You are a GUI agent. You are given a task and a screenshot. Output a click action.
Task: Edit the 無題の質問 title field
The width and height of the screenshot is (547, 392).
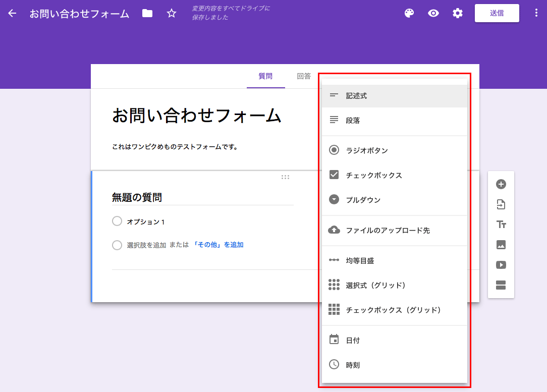[x=202, y=197]
